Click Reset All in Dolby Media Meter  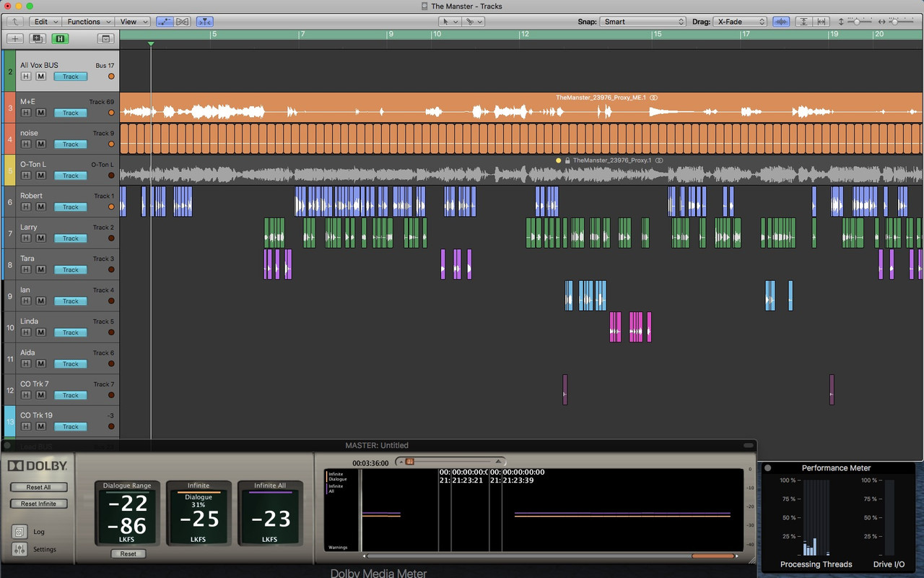(38, 487)
